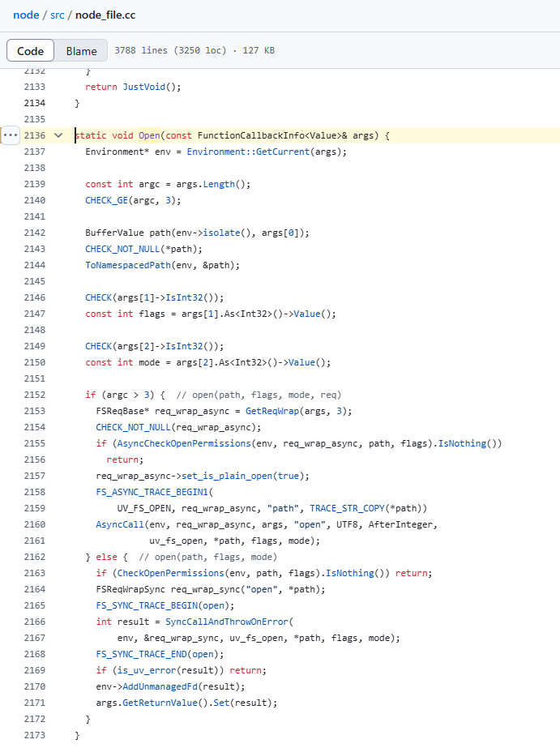Click FS_ASYNC_TRACE_BEGIN1 on line 2158
The height and width of the screenshot is (748, 560).
pyautogui.click(x=152, y=492)
